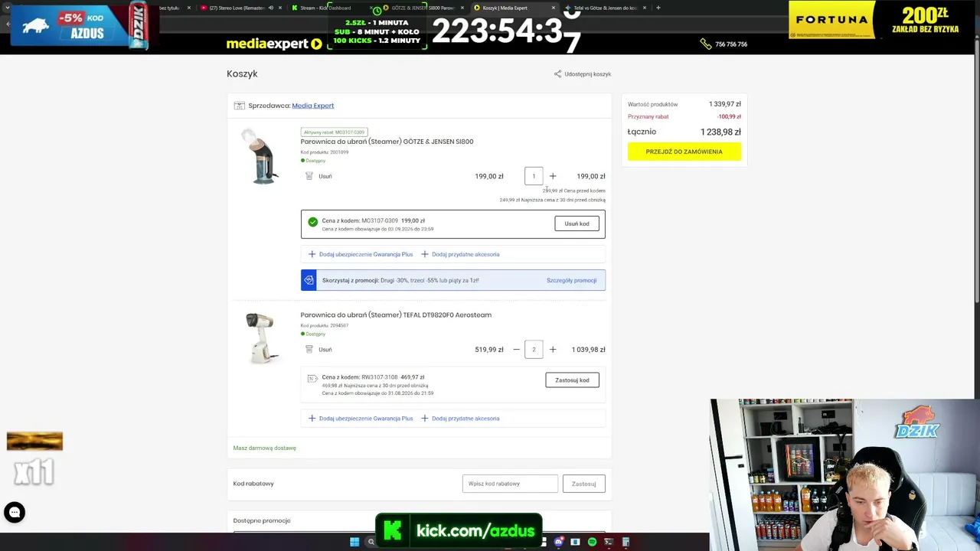Click the 'Przyznany rabat' label
Screen dimensions: 980x551
point(648,117)
